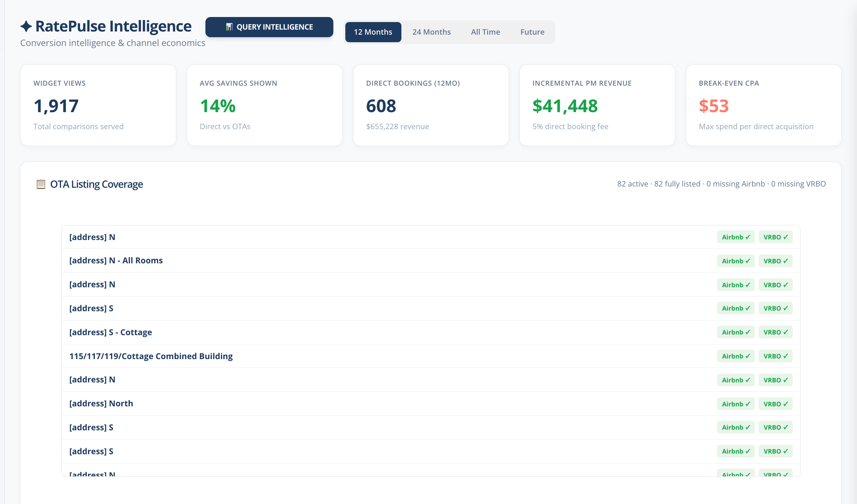
Task: Click VRBO badge on the '[address] North' row
Action: (x=775, y=404)
